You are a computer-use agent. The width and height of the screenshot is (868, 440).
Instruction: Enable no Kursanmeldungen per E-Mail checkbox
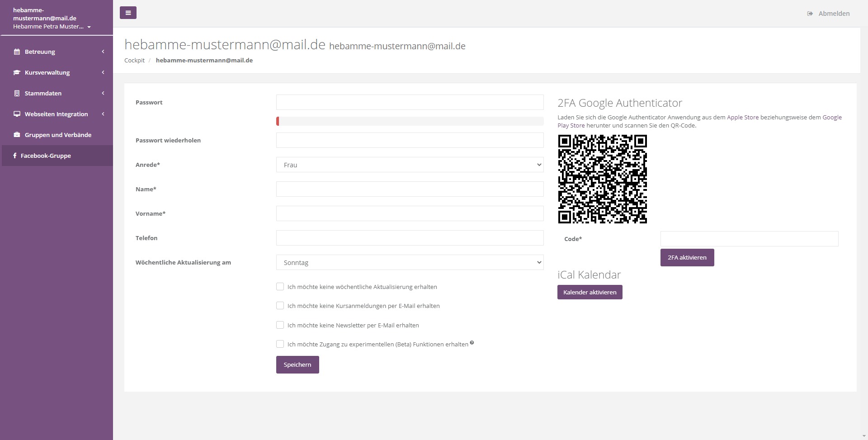(280, 306)
